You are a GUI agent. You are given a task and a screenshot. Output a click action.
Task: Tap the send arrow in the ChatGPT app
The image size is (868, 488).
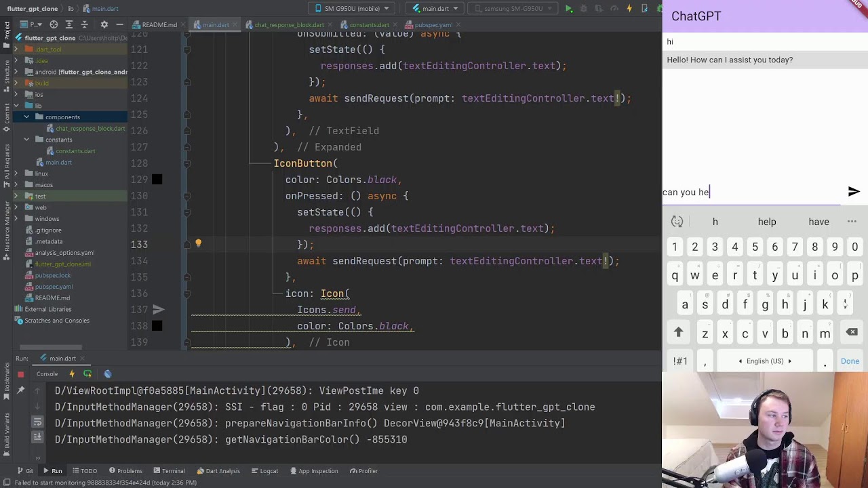pyautogui.click(x=854, y=192)
